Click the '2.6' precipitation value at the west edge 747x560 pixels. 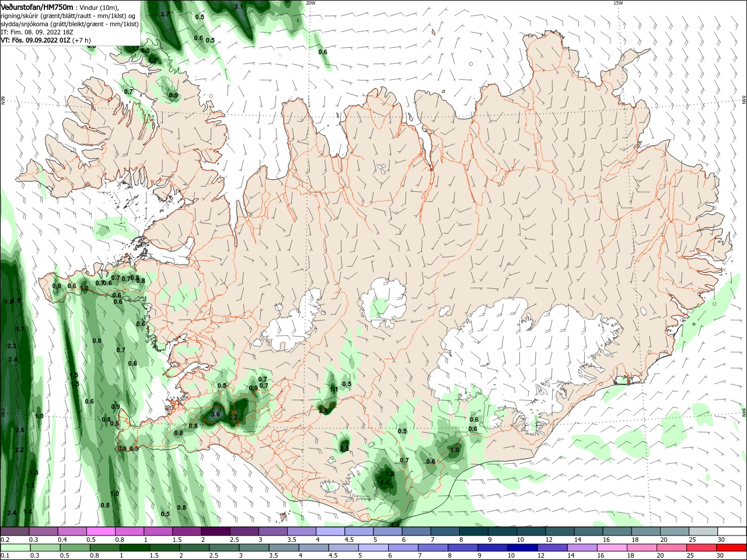point(19,430)
